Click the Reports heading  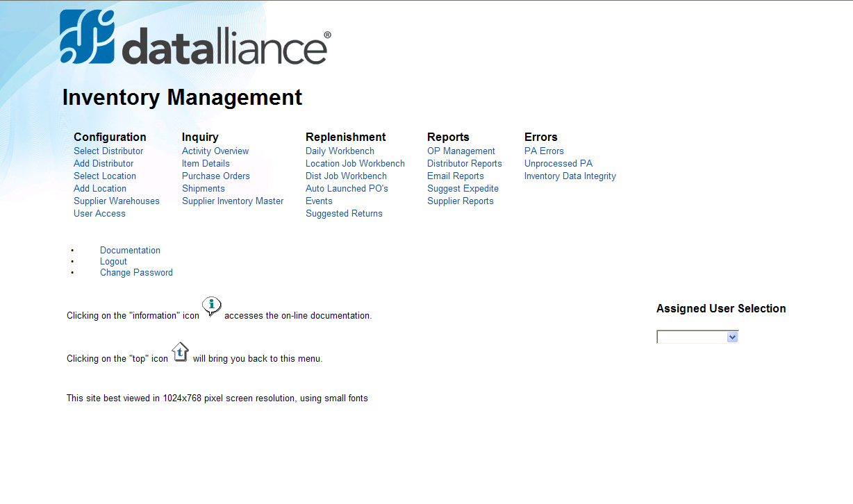(x=448, y=137)
